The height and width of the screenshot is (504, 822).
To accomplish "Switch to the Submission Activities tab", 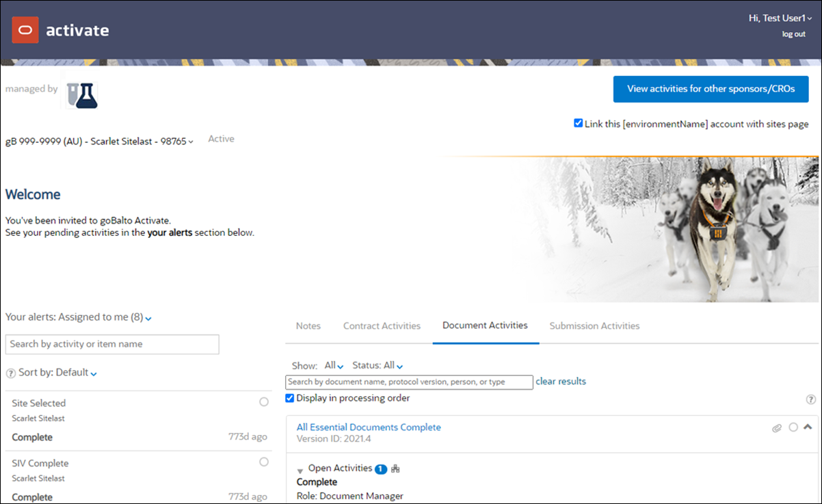I will [594, 326].
